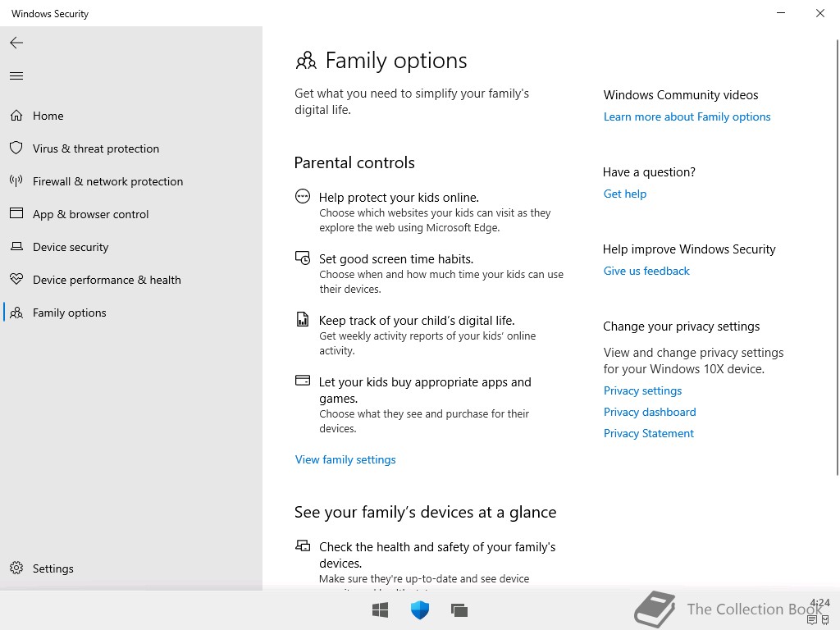Go back with the back arrow
This screenshot has height=630, width=840.
[x=16, y=43]
